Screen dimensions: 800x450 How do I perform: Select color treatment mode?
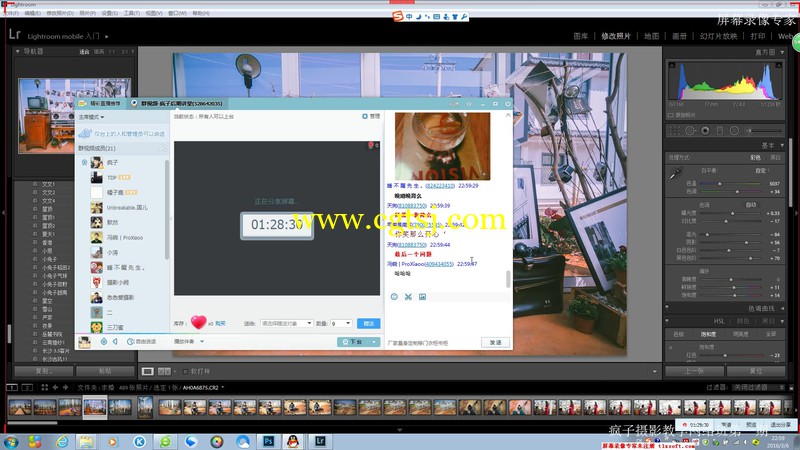pyautogui.click(x=756, y=158)
